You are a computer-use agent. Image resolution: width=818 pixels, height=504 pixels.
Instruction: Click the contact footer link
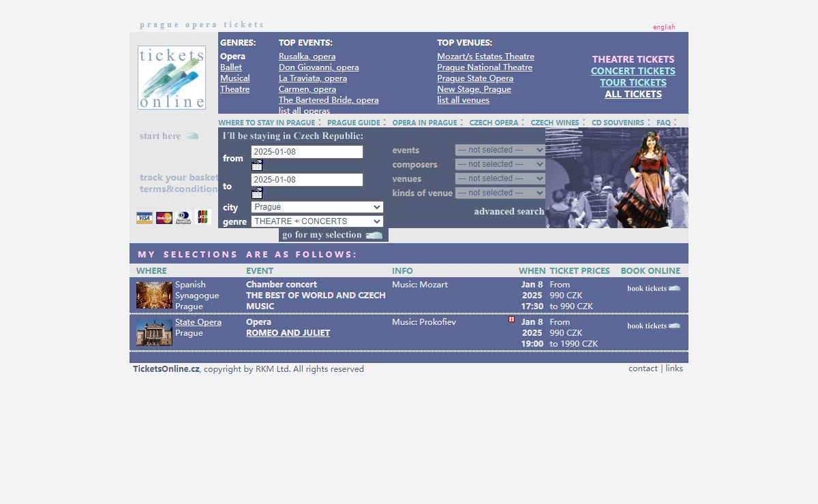(643, 368)
